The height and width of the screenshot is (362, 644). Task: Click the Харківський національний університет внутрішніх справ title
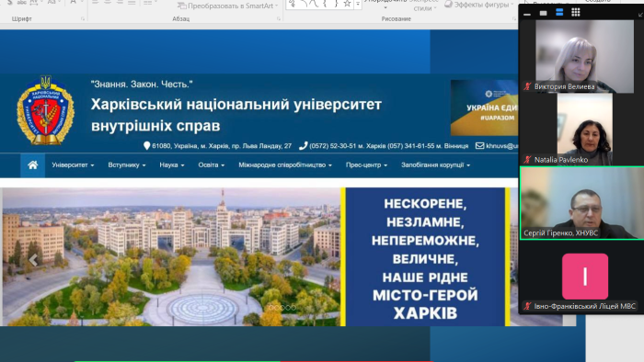tap(236, 115)
